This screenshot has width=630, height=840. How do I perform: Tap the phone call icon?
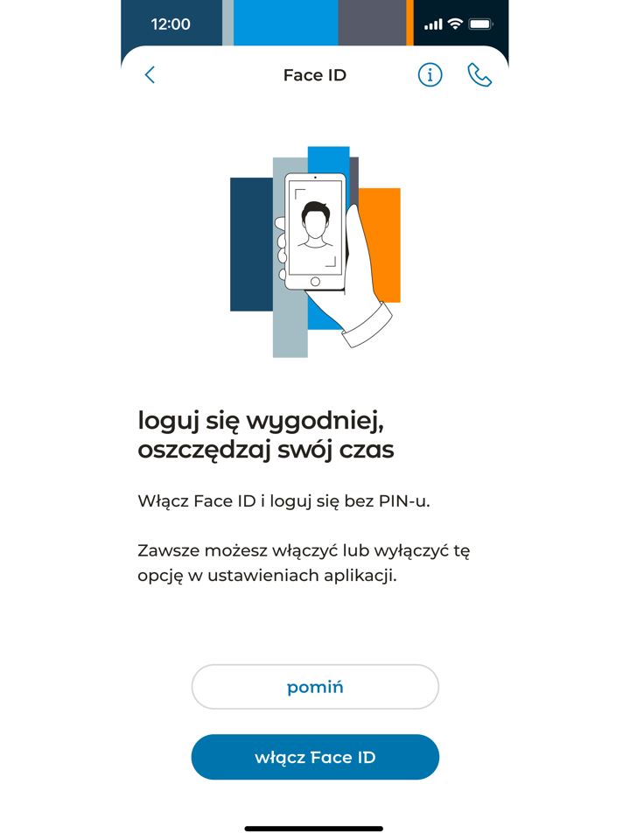click(x=479, y=75)
